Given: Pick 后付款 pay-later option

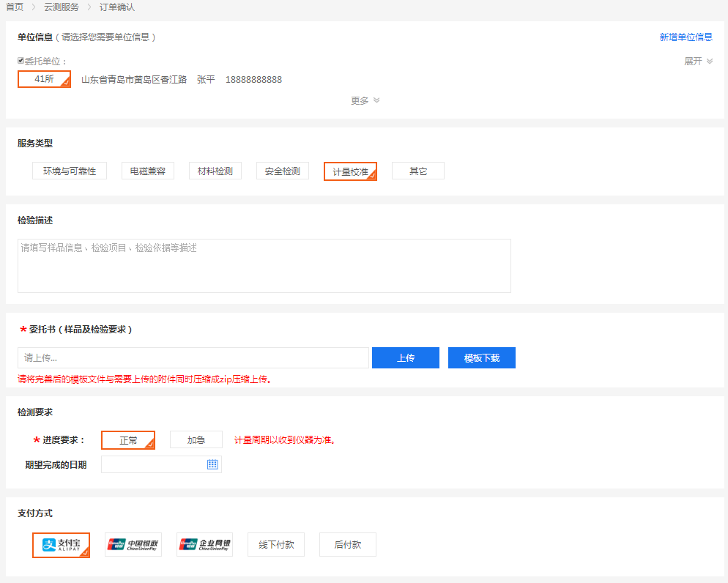Looking at the screenshot, I should tap(348, 545).
